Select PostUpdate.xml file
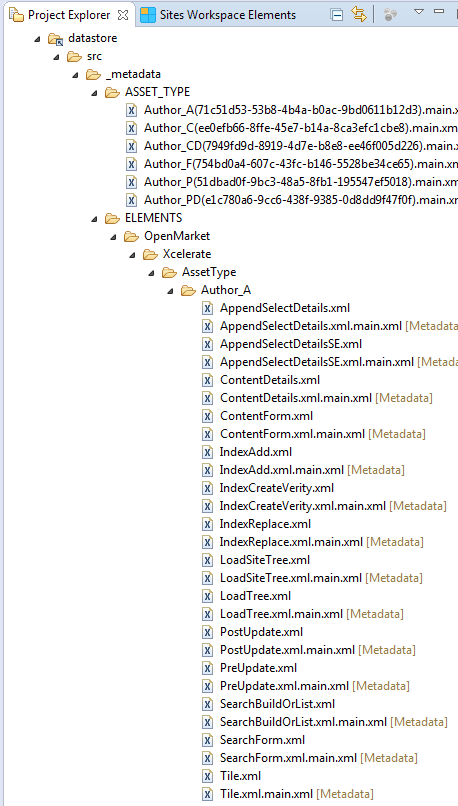Screen dimensions: 458x806 coord(261,632)
